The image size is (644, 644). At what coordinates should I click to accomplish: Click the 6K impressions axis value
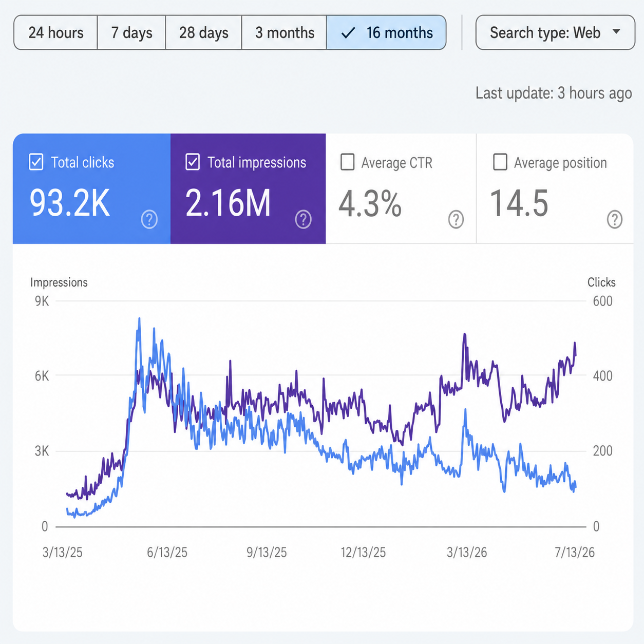(x=42, y=376)
